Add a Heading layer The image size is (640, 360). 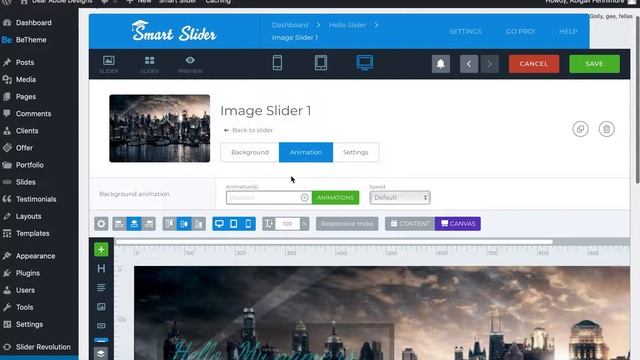(x=101, y=269)
